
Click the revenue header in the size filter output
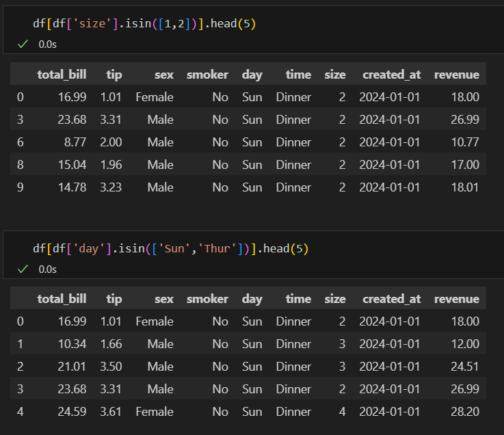457,75
